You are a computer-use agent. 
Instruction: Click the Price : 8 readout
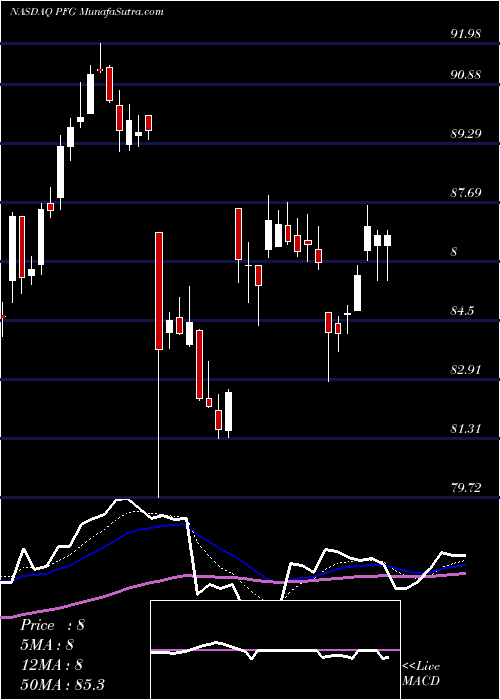[x=52, y=625]
